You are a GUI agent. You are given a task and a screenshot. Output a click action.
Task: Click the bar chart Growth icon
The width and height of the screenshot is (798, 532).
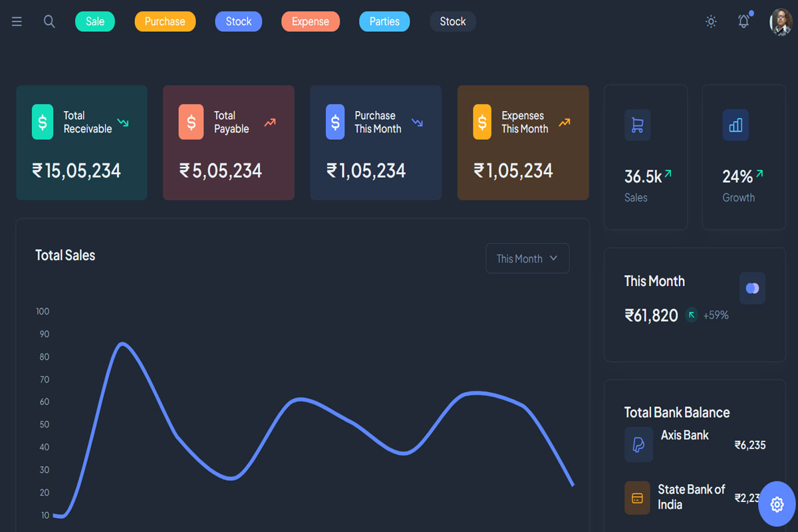coord(735,125)
